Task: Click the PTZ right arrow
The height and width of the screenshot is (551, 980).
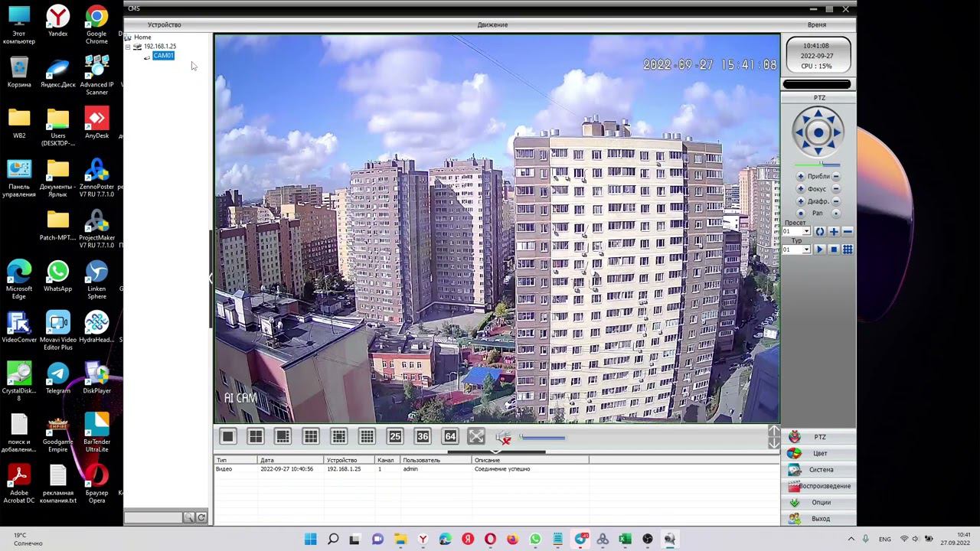Action: 836,132
